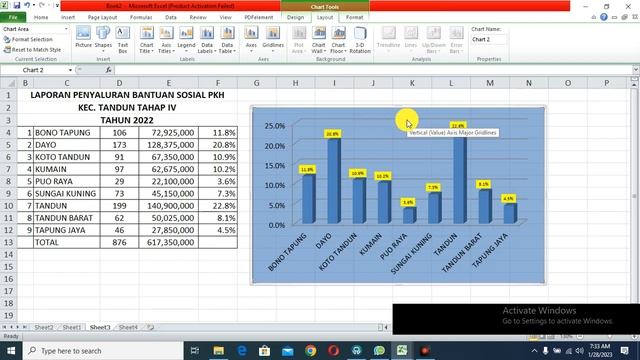Screen dimensions: 640x360
Task: Open the Chart Title options
Action: [147, 40]
